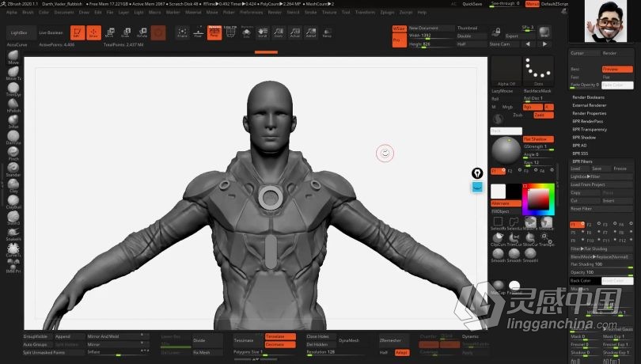Expand the BPR SSS section

tap(580, 154)
